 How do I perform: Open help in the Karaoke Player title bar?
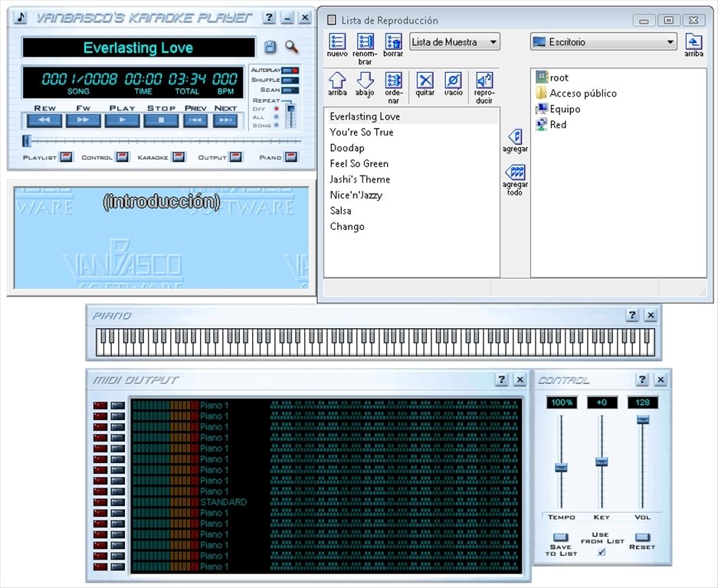[x=269, y=18]
